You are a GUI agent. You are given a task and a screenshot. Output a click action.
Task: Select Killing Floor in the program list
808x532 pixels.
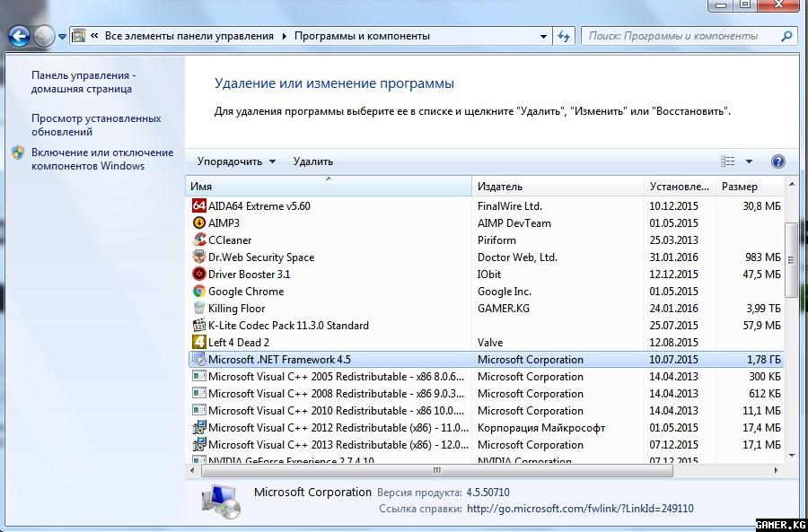click(236, 308)
